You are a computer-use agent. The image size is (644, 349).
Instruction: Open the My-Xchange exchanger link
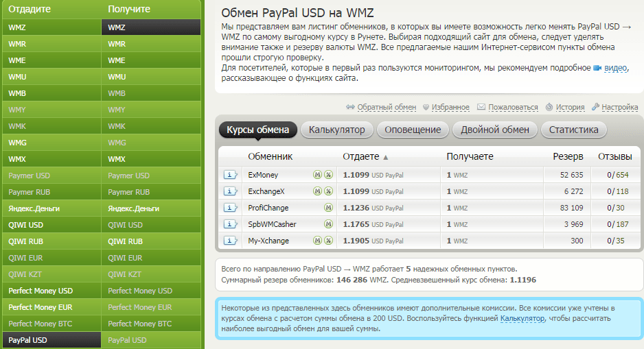click(268, 241)
